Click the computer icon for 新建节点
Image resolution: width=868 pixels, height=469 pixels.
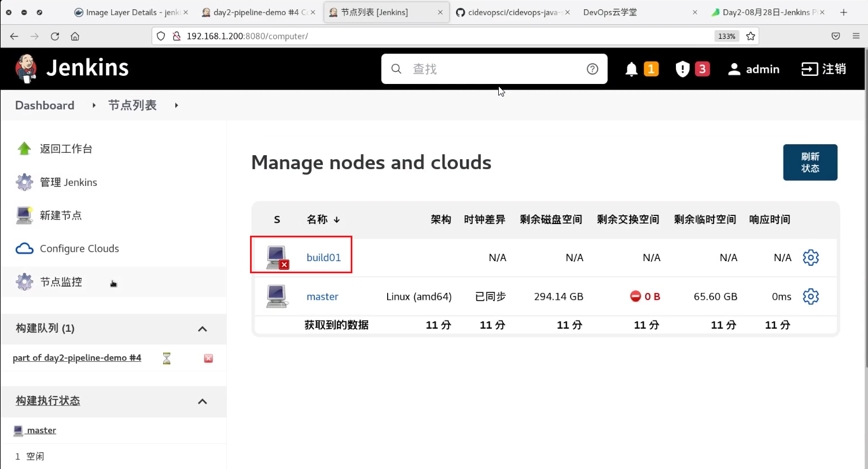click(x=24, y=215)
